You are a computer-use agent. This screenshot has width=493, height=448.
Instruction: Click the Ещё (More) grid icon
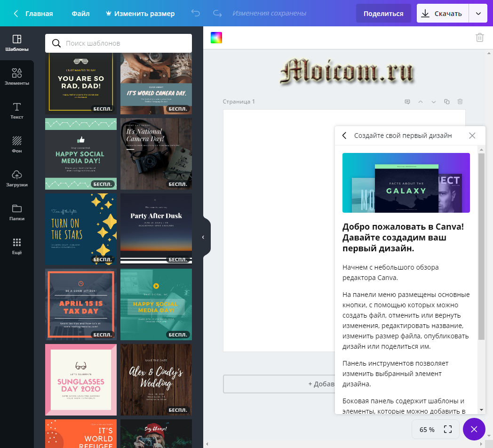pos(17,246)
